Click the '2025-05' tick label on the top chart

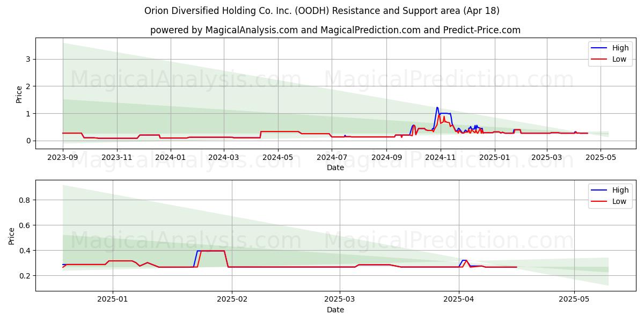(x=601, y=158)
